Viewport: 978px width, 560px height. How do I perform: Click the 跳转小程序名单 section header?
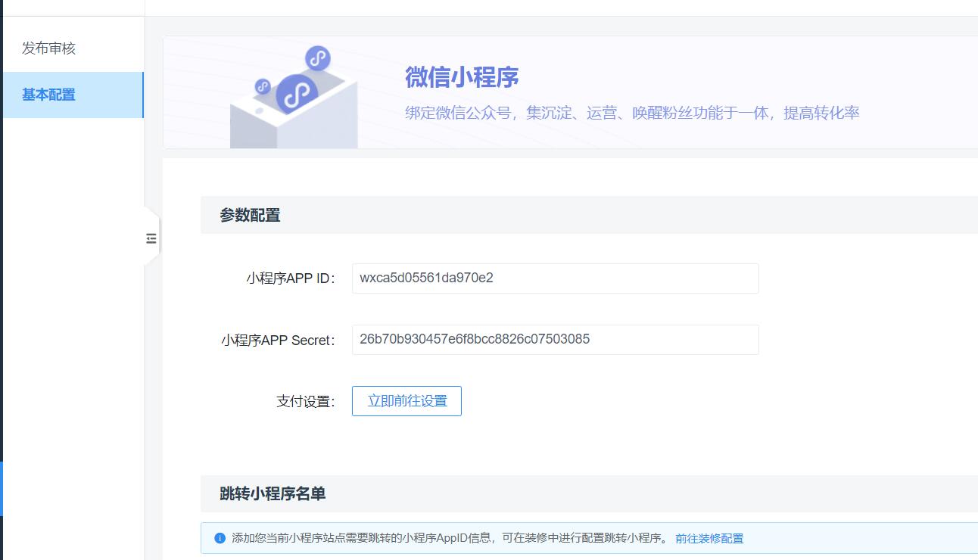589,493
